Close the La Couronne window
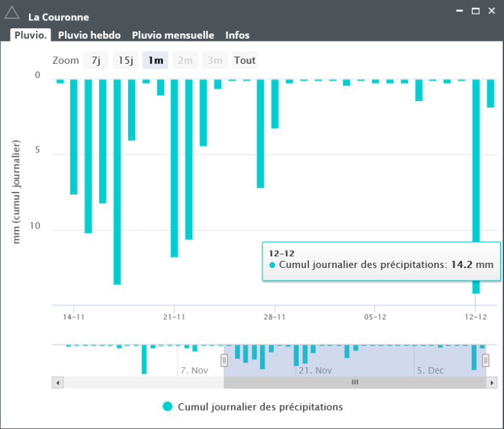 click(492, 11)
